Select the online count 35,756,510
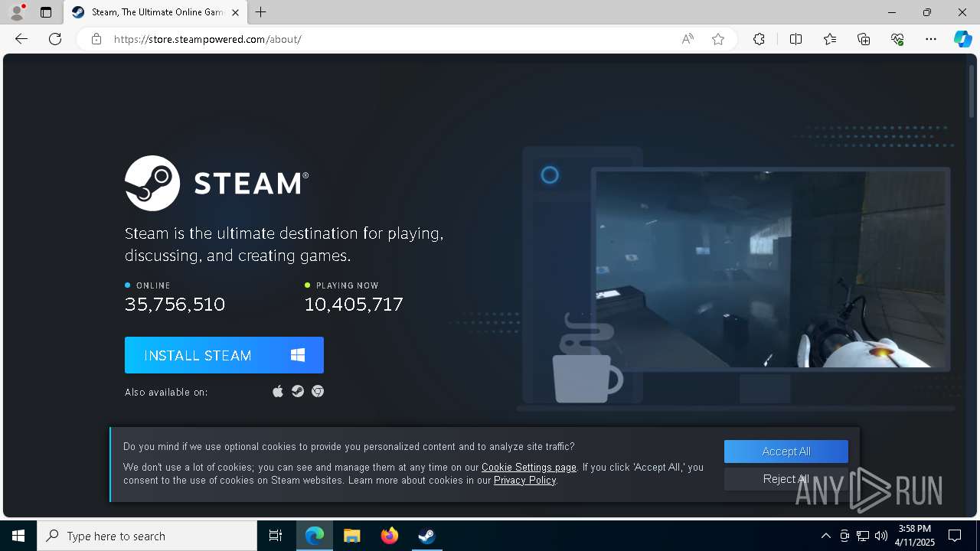Screen dimensions: 980x551 [x=175, y=305]
